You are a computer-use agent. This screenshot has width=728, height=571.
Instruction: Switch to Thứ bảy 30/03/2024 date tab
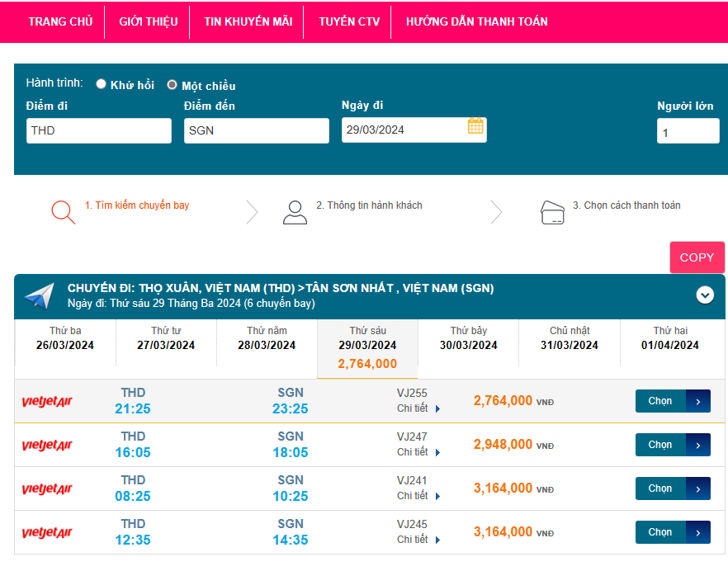pos(468,338)
